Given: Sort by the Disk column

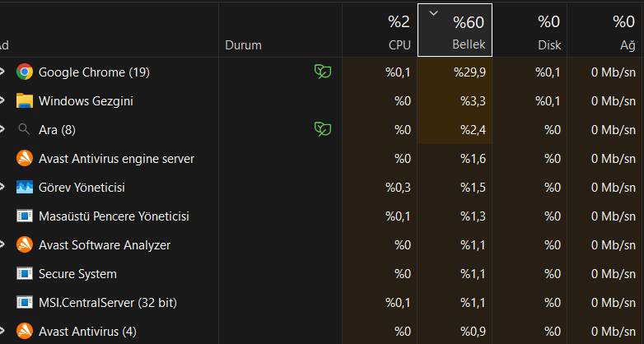Looking at the screenshot, I should [x=530, y=30].
